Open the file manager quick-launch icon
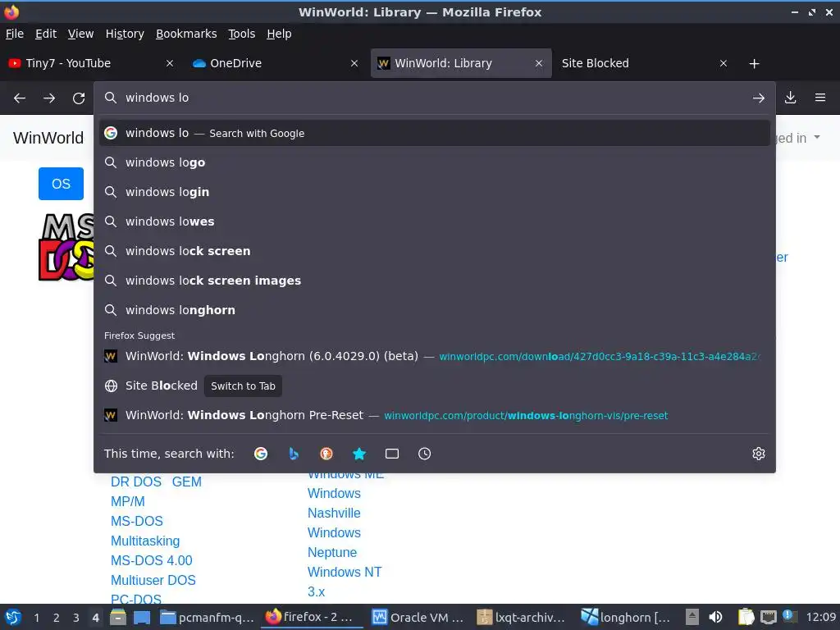The image size is (840, 630). tap(118, 617)
